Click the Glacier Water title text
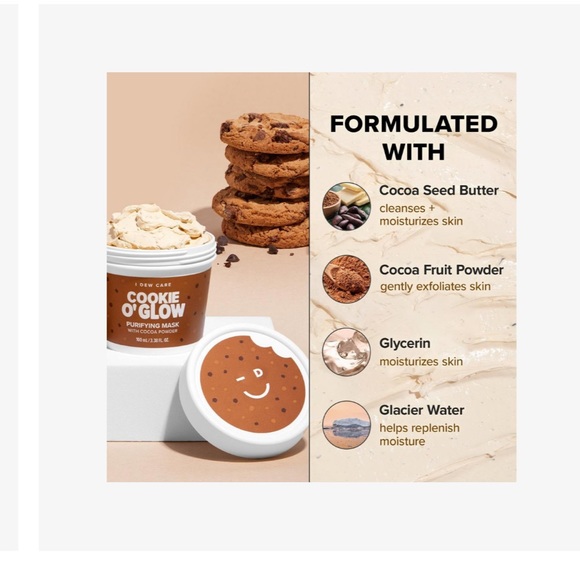Viewport: 580px width, 580px height. point(422,410)
